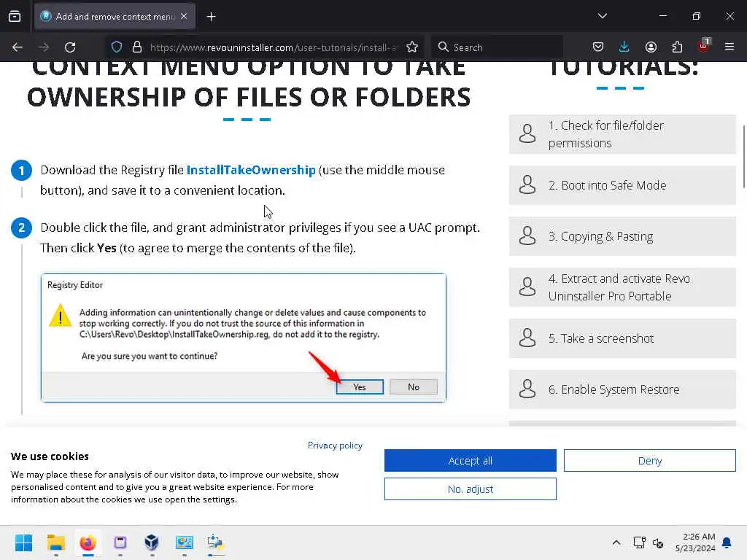Click the Search box in the toolbar
Screen dimensions: 747x560
click(x=497, y=47)
